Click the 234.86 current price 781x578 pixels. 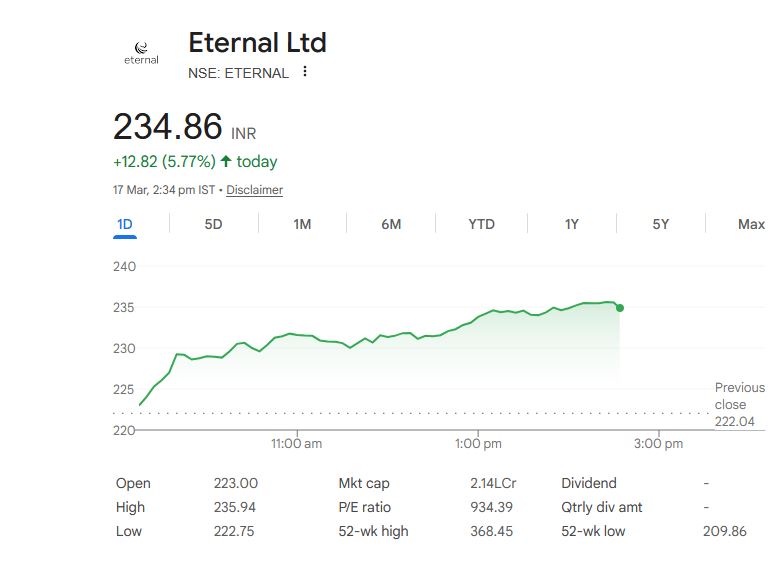[x=167, y=128]
